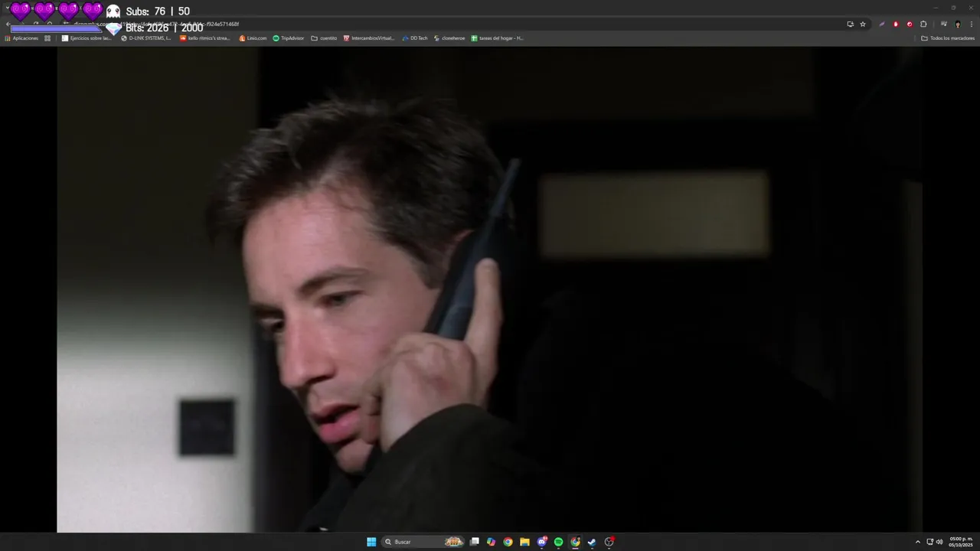980x551 pixels.
Task: Open the 'kello ritmics's strea...' bookmark
Action: pos(205,38)
